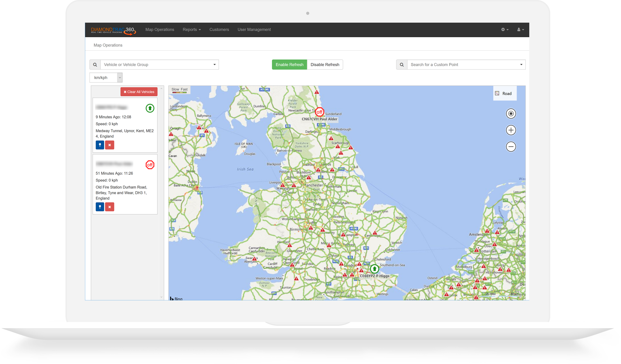
Task: Open User Management page
Action: (x=254, y=30)
